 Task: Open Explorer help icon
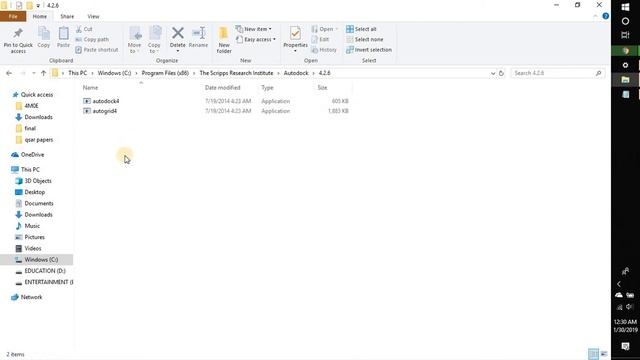coord(606,16)
